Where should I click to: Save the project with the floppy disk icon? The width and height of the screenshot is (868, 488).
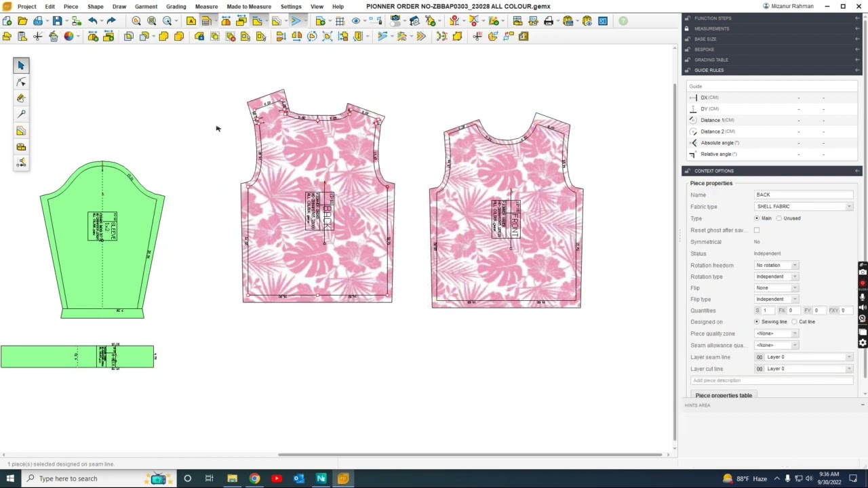(58, 21)
